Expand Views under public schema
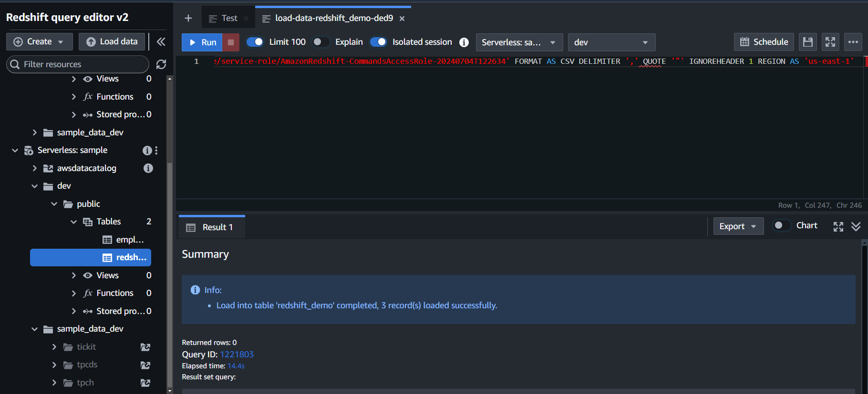868x394 pixels. point(73,275)
